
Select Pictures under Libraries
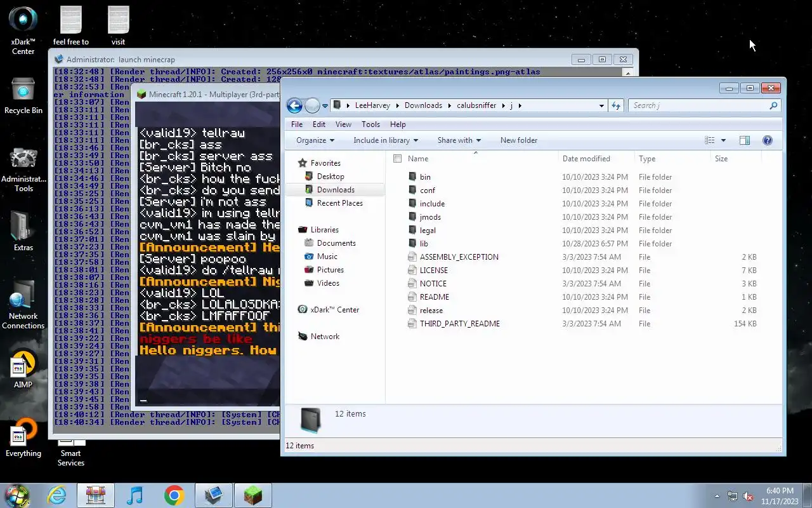click(x=330, y=270)
